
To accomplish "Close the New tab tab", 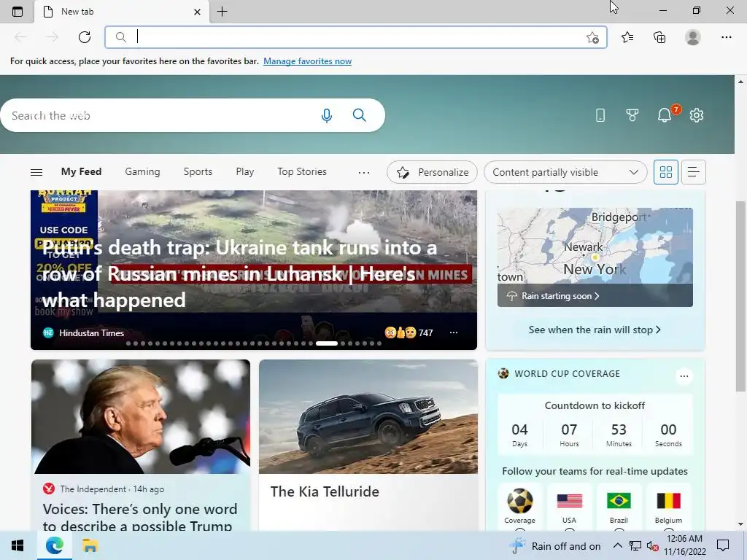I will (x=197, y=12).
